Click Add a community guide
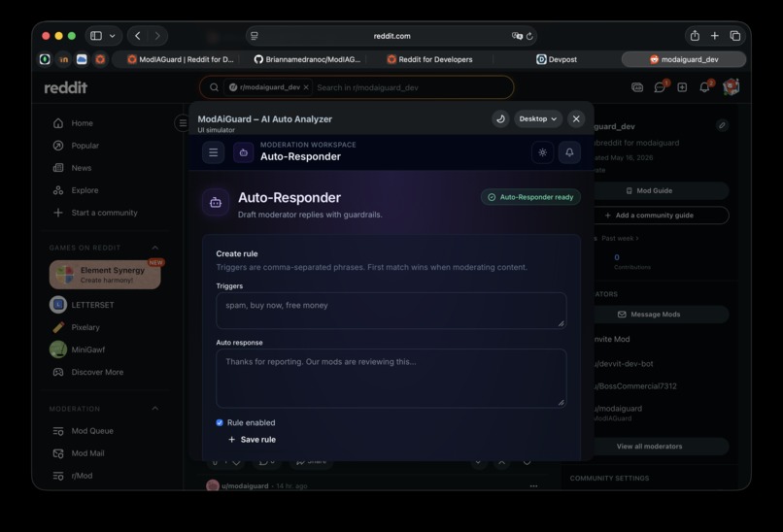 [x=649, y=216]
